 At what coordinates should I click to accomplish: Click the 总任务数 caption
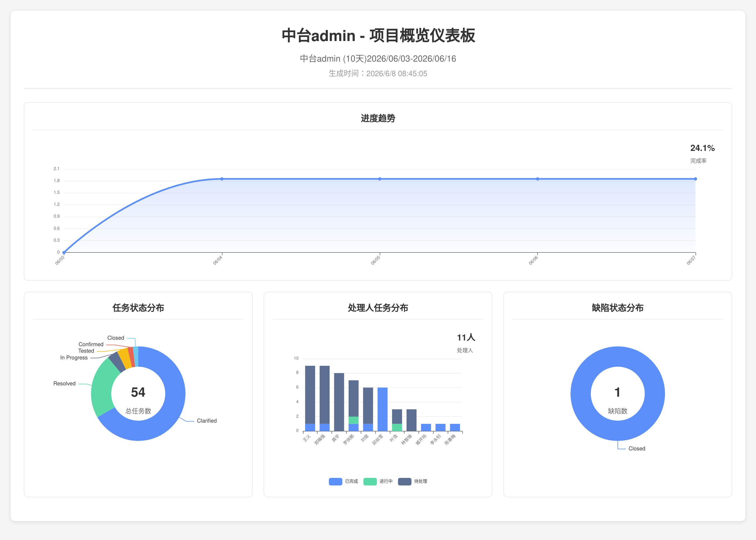[138, 411]
